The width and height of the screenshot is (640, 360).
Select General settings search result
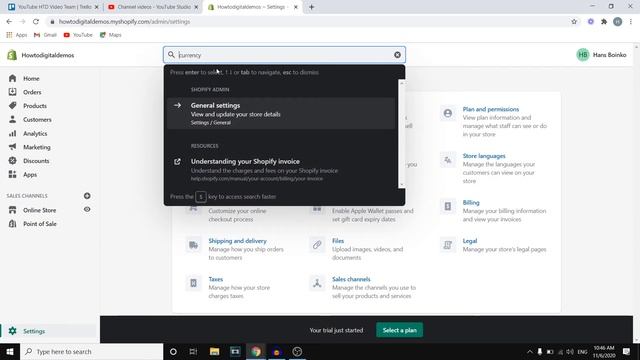[281, 113]
